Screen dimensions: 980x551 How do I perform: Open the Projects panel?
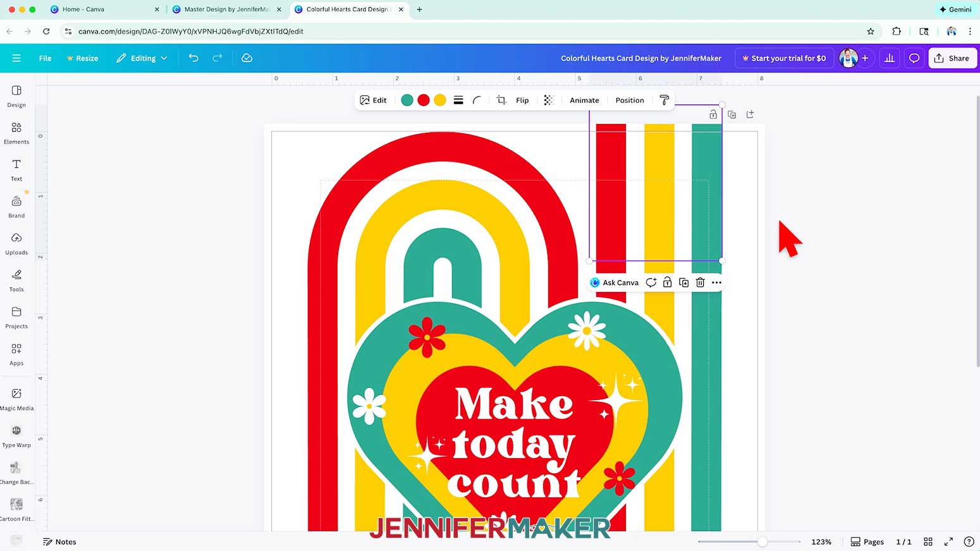click(16, 317)
